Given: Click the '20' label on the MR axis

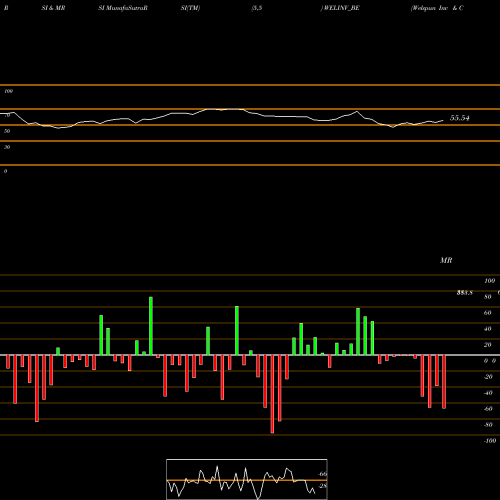Looking at the screenshot, I should click(488, 345).
